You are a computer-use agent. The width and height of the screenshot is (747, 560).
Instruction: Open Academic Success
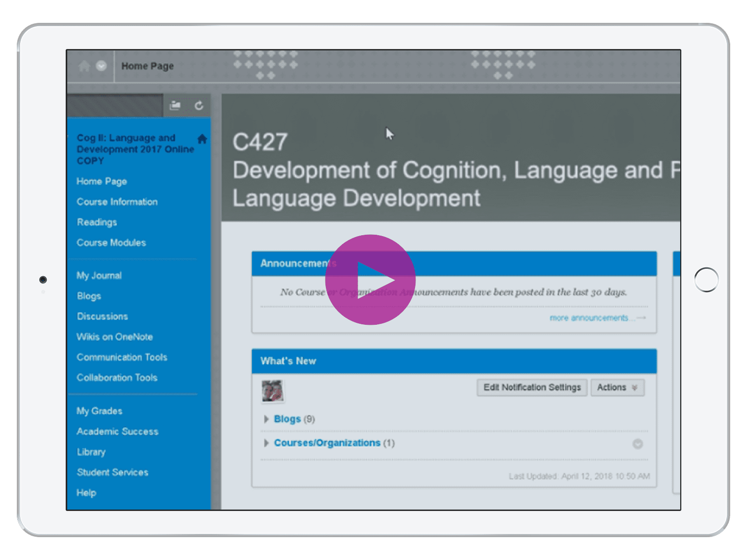pos(118,431)
